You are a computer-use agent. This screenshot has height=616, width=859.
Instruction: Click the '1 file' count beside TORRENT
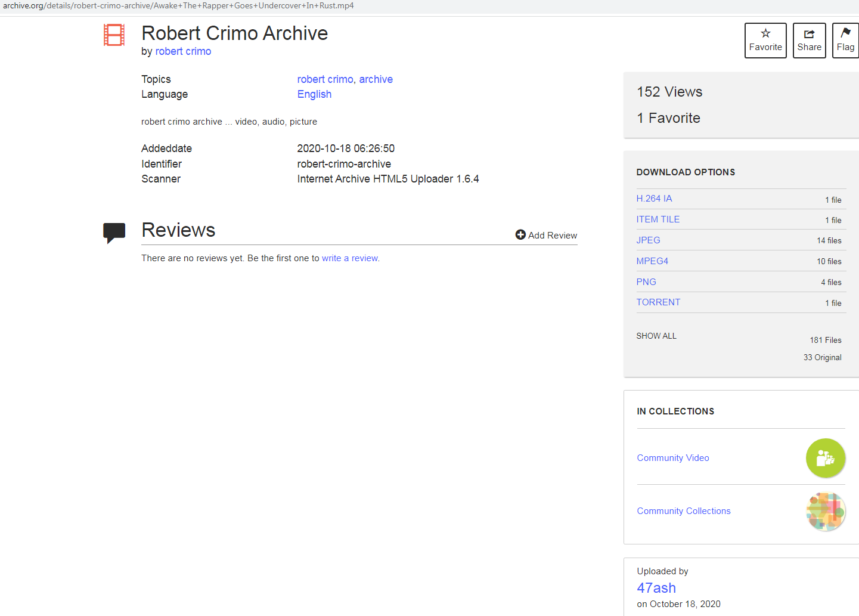pos(833,304)
